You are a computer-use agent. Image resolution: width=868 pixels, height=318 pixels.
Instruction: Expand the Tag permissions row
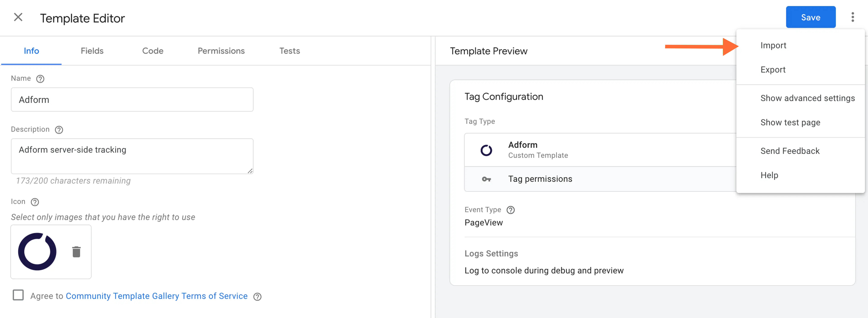tap(600, 179)
